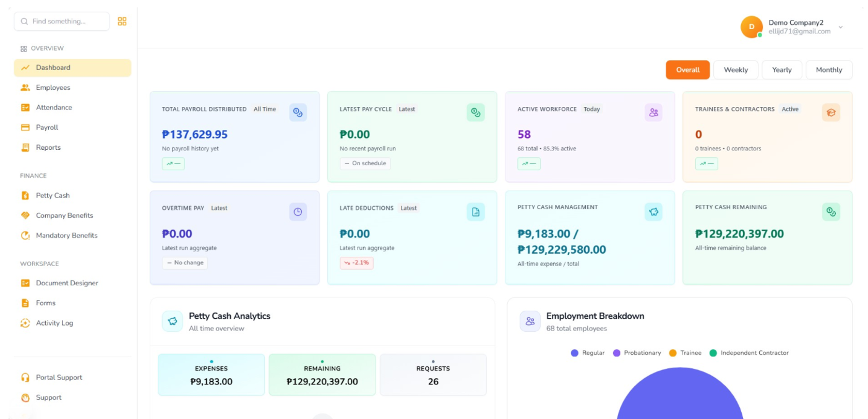
Task: Click the Support text in sidebar
Action: tap(48, 397)
